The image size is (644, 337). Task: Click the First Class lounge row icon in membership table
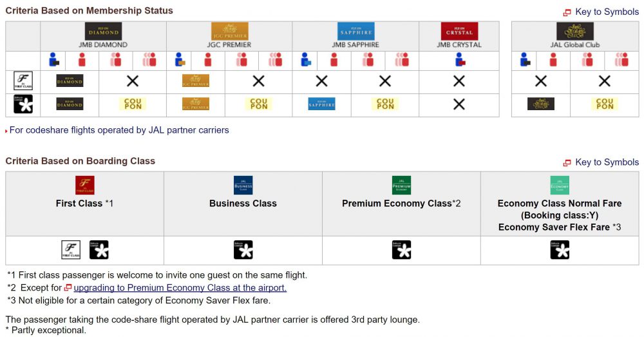[23, 81]
